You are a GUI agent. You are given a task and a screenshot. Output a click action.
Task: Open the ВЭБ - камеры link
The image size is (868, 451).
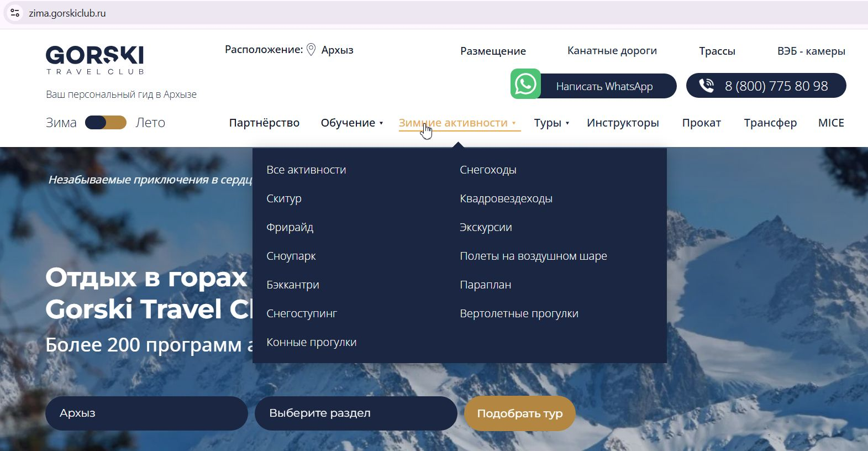pos(811,51)
